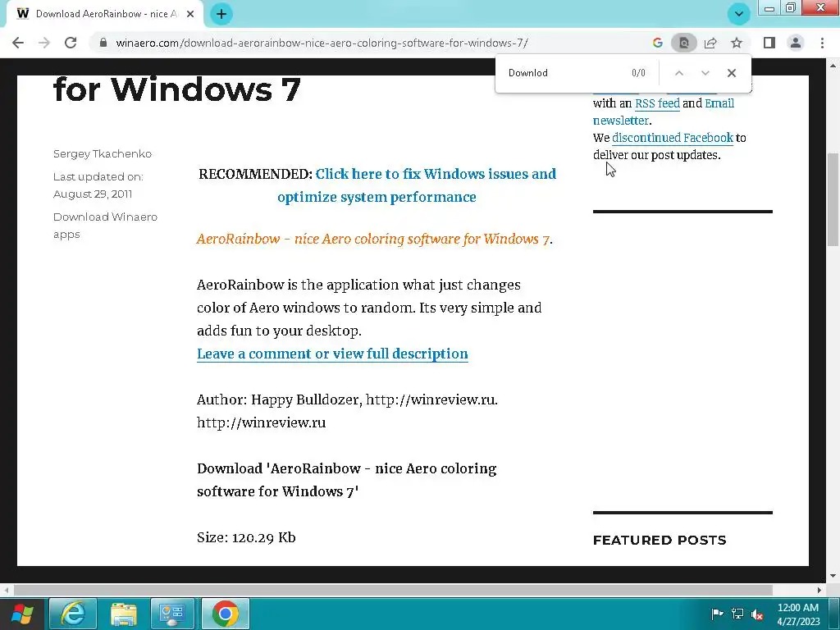Go back to the previous page
The height and width of the screenshot is (630, 840).
pyautogui.click(x=18, y=43)
